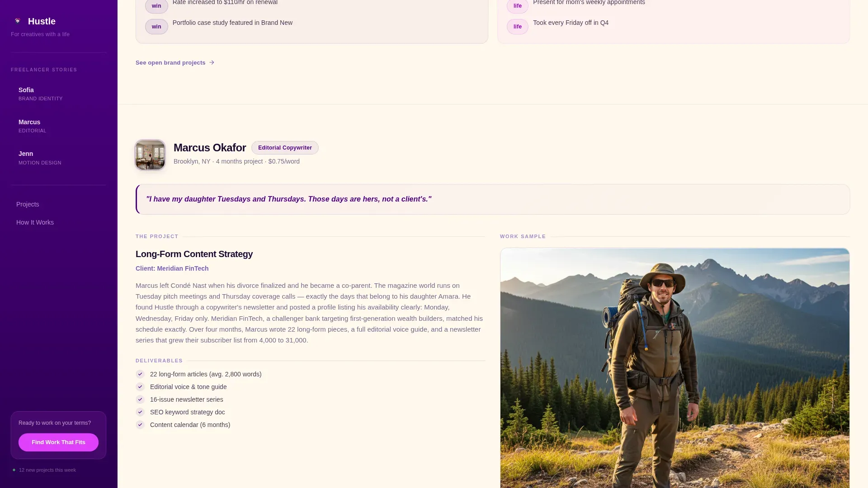Click the Editorial voice & tone guide text
The height and width of the screenshot is (488, 868).
coord(189,387)
